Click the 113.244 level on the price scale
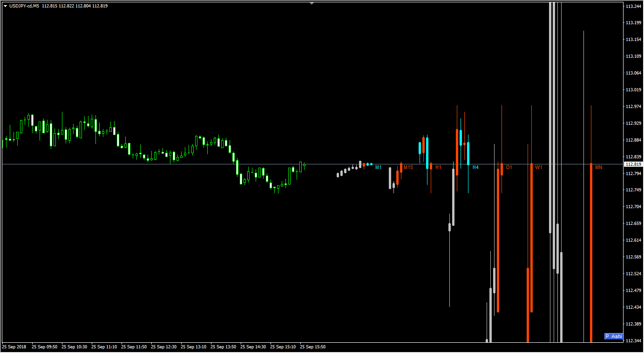This screenshot has width=644, height=353. (633, 6)
